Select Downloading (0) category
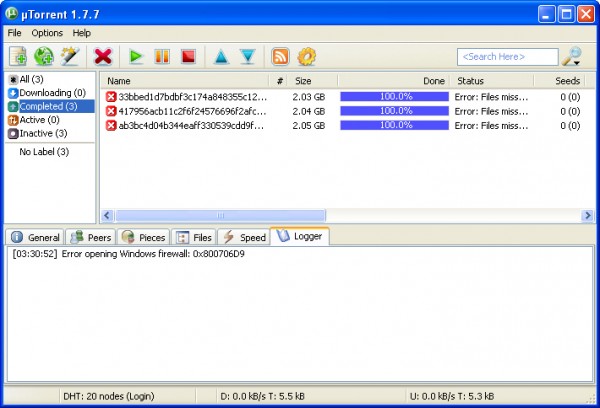 (47, 93)
